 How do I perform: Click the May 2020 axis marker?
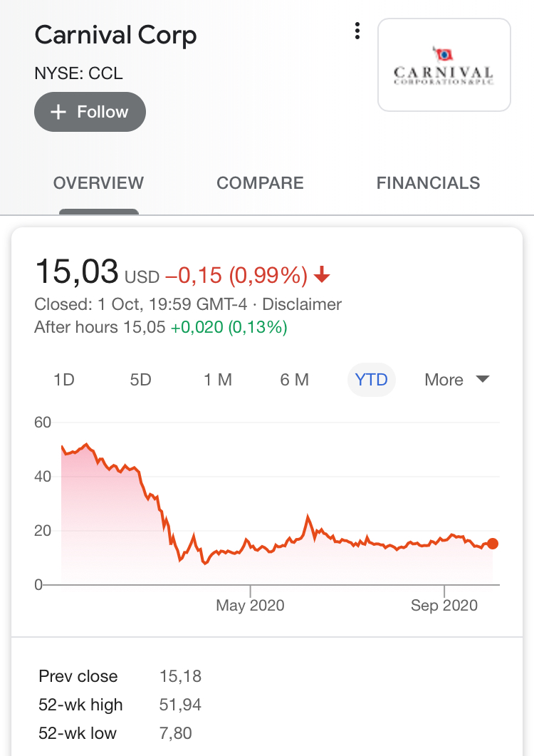pyautogui.click(x=250, y=605)
